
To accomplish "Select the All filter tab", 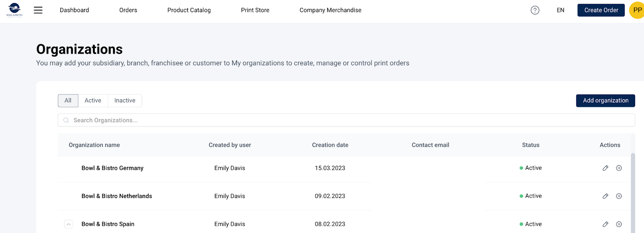I will pos(68,101).
